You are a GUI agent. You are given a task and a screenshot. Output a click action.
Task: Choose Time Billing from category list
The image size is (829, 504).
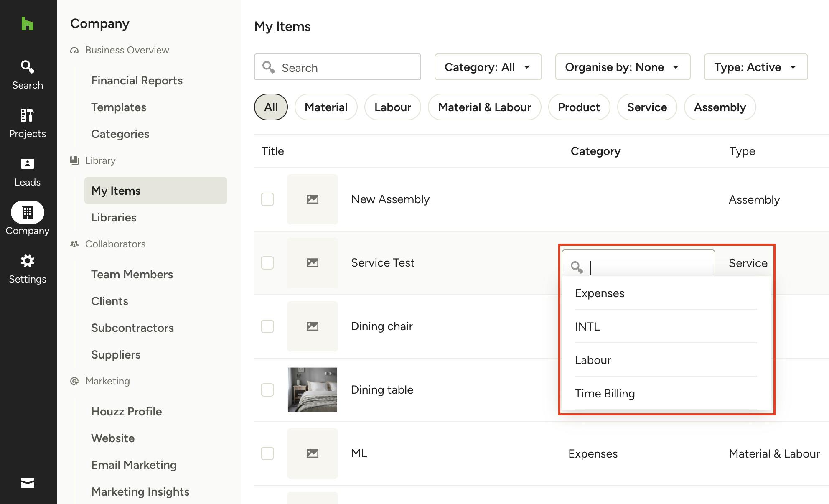pyautogui.click(x=605, y=393)
